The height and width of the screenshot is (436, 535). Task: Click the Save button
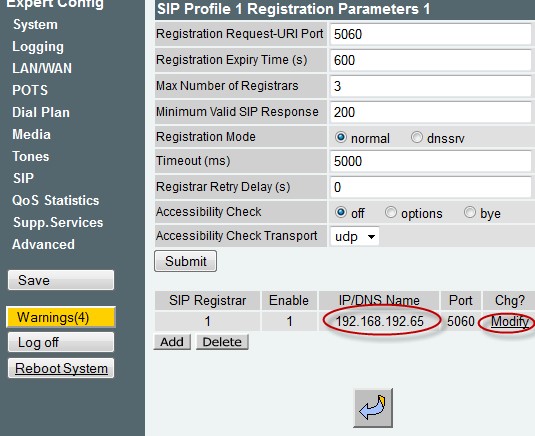click(61, 280)
